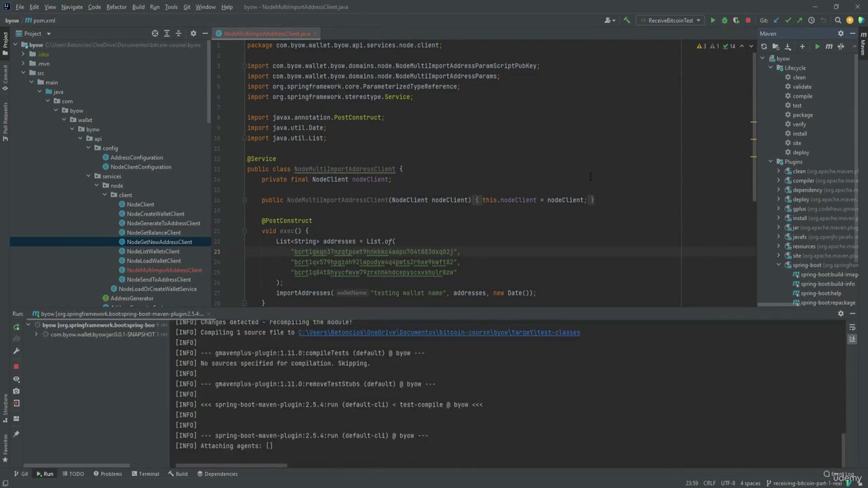Click the Run with Coverage icon
Screen dimensions: 868x488
[x=736, y=20]
